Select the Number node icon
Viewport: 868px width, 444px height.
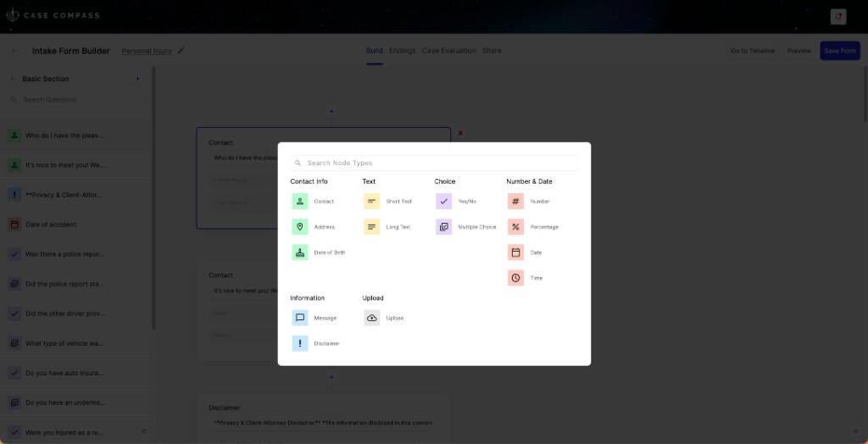coord(516,202)
